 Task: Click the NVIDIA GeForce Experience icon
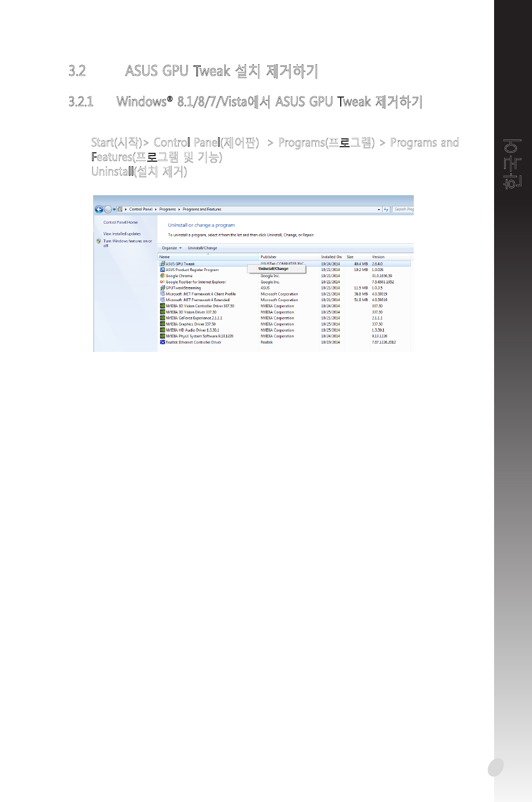point(162,318)
